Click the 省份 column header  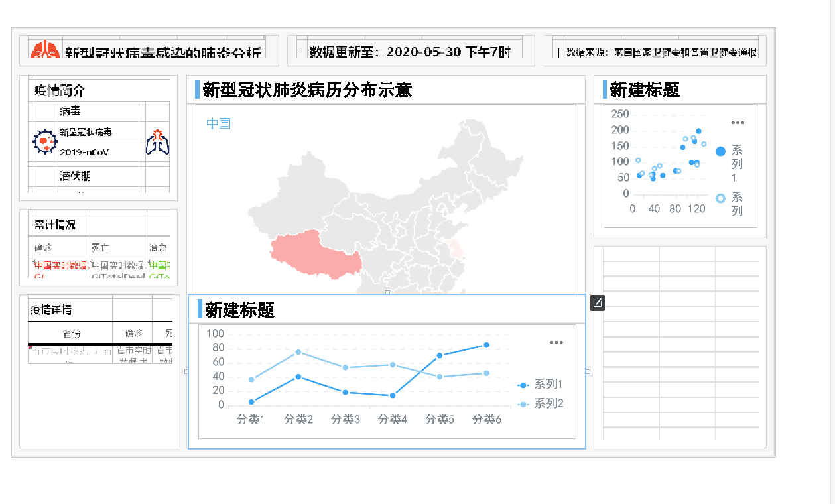click(70, 333)
